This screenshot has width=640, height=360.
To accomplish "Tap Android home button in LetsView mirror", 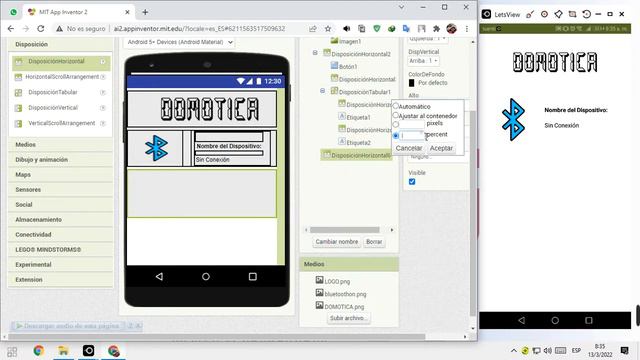I will tap(555, 320).
